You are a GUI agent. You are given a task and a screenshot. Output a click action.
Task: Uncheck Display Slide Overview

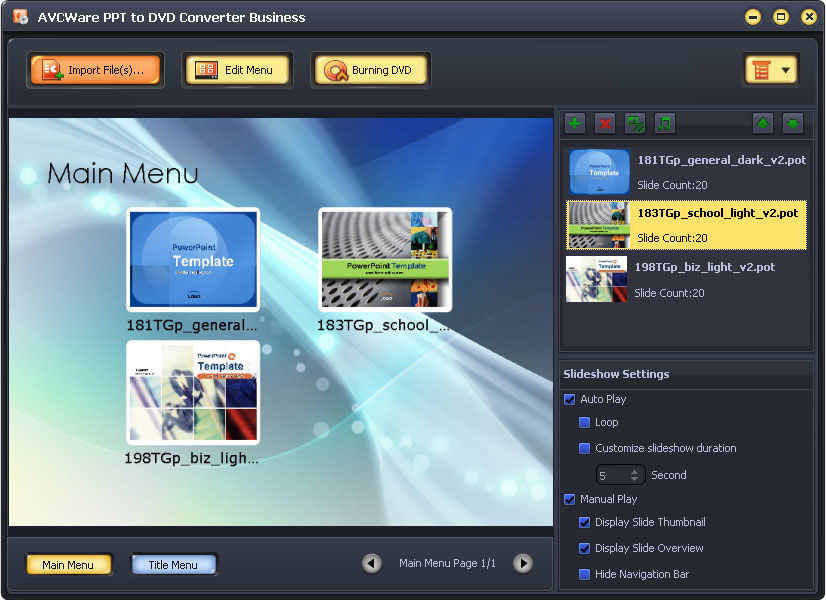click(x=584, y=548)
